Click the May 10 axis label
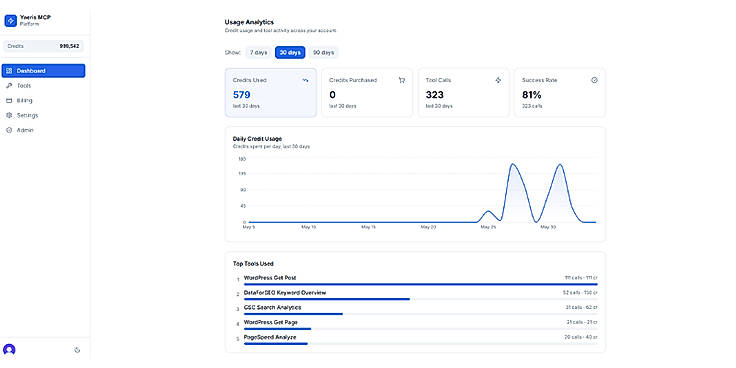The height and width of the screenshot is (368, 736). click(308, 227)
